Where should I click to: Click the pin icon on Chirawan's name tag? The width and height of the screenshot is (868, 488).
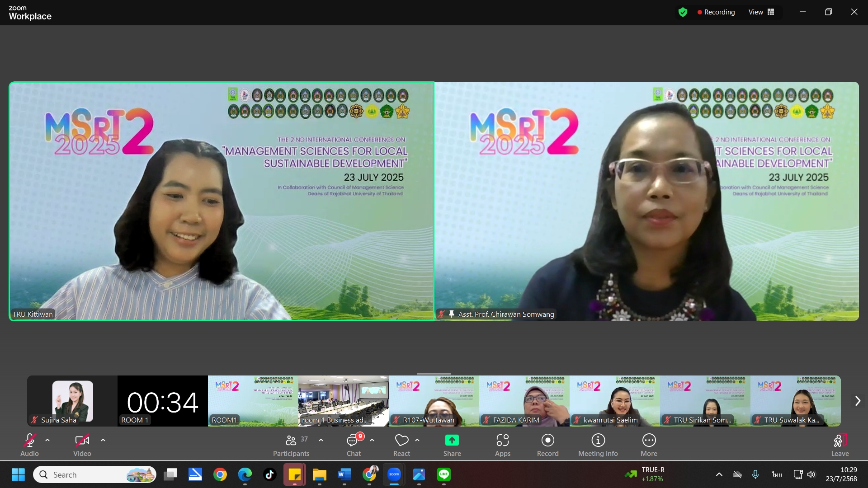coord(451,314)
